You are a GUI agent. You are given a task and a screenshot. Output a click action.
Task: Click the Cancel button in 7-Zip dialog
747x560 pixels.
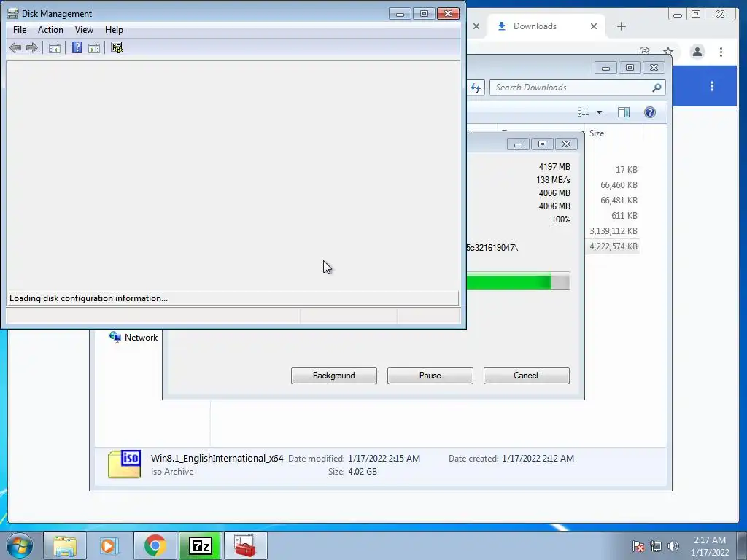point(526,376)
